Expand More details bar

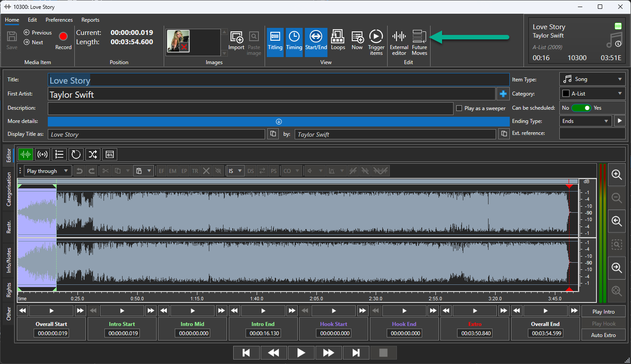[279, 121]
